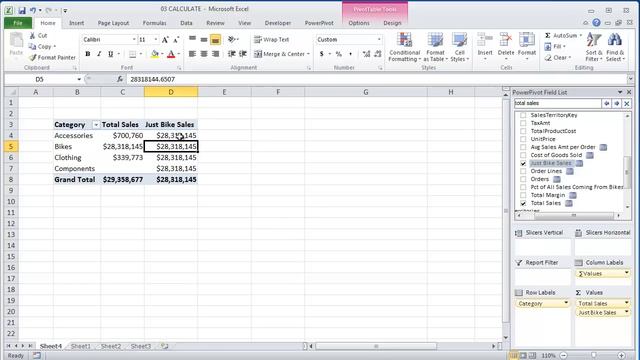Check Cost of Goods Sold
Image resolution: width=640 pixels, height=360 pixels.
523,155
